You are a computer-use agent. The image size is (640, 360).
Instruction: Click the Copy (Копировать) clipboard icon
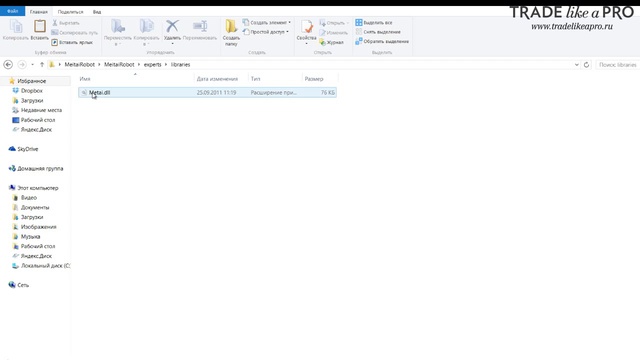16,27
